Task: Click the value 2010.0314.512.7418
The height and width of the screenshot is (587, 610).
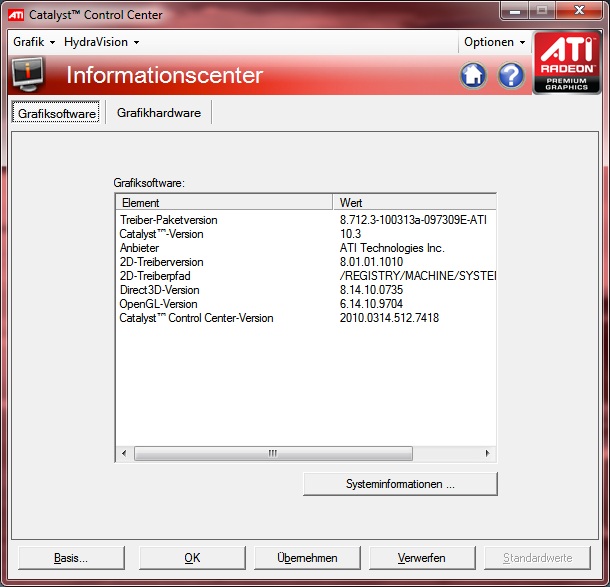Action: tap(389, 318)
